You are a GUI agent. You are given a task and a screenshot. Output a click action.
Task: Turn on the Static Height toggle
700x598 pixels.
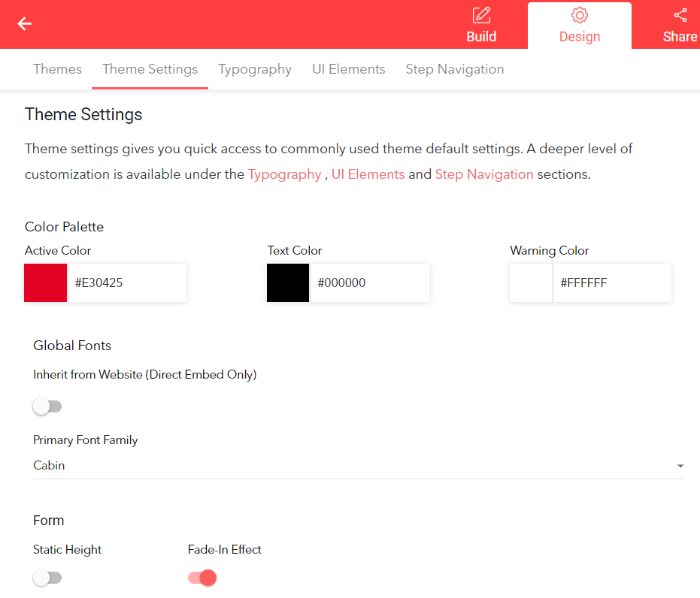47,578
